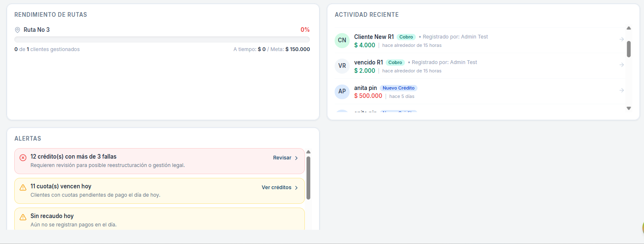Image resolution: width=644 pixels, height=244 pixels.
Task: Click the $ 4.000 payment amount
Action: coord(365,45)
